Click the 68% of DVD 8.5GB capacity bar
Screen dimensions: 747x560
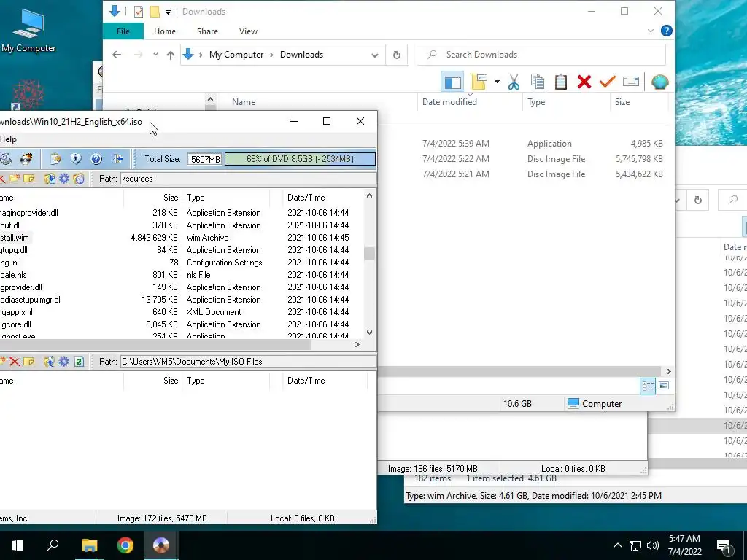pyautogui.click(x=300, y=159)
